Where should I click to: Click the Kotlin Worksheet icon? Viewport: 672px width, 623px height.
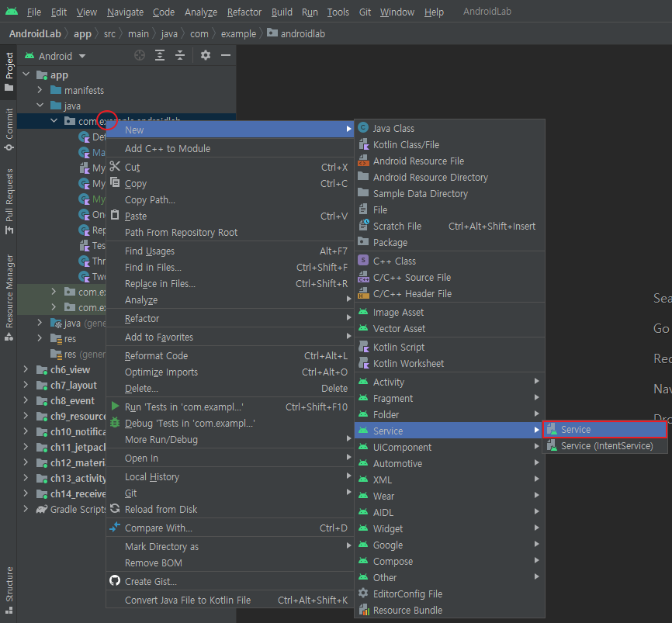click(x=363, y=363)
